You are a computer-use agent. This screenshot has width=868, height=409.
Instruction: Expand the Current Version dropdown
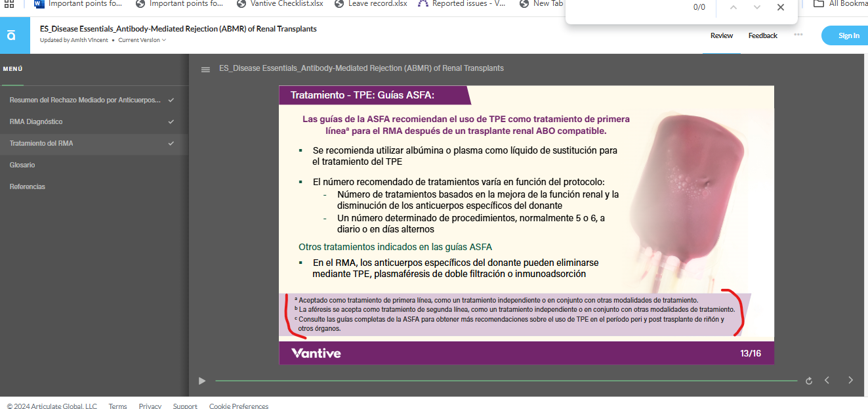pyautogui.click(x=142, y=40)
